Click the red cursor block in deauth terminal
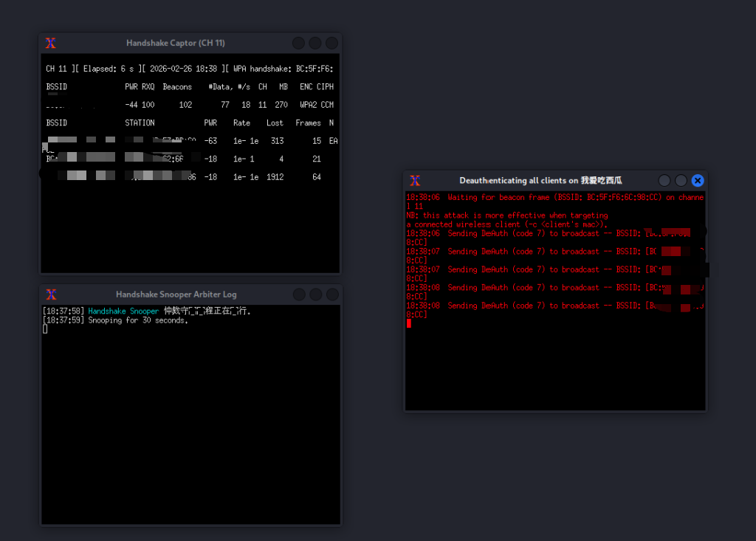The width and height of the screenshot is (756, 541). (409, 323)
